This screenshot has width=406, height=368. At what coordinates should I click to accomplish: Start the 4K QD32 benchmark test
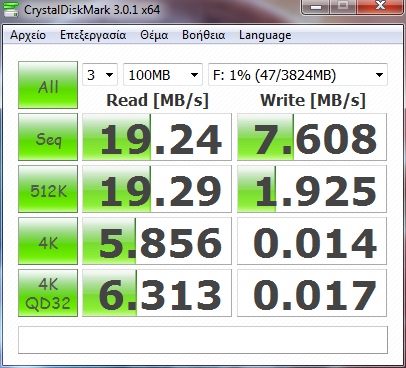coord(48,293)
